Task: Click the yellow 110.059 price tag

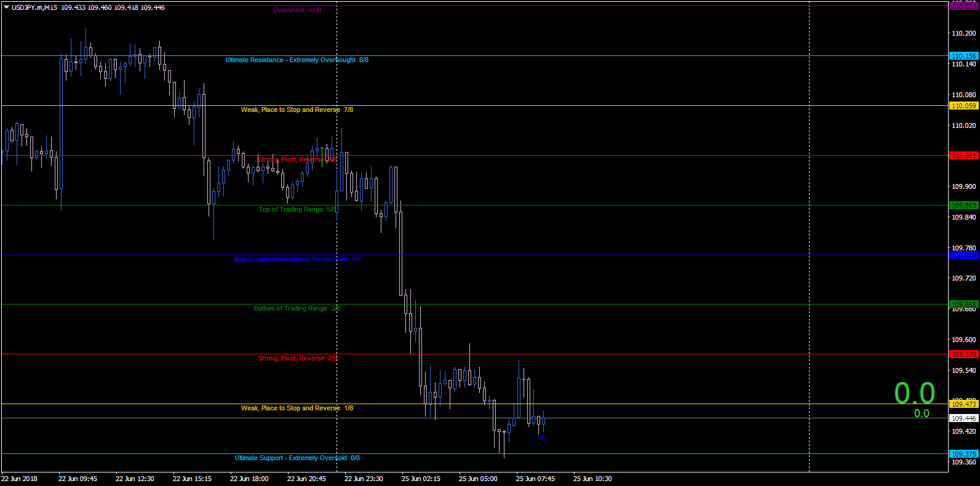Action: (964, 106)
